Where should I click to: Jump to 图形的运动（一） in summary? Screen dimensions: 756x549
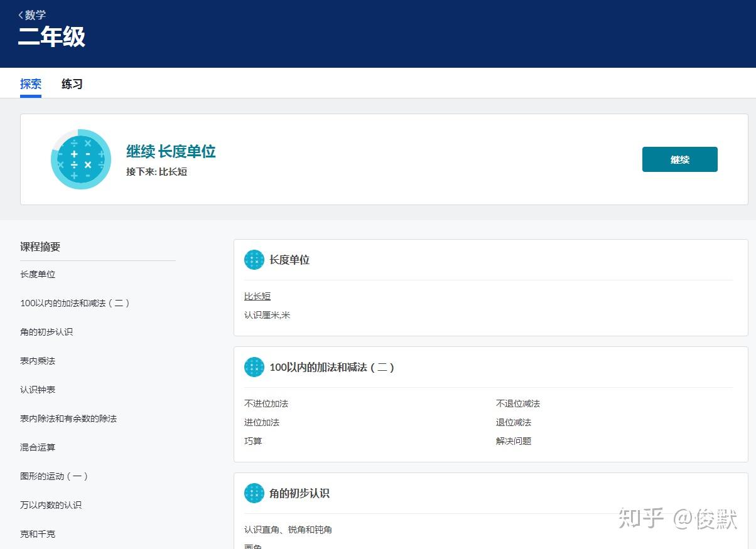point(55,476)
